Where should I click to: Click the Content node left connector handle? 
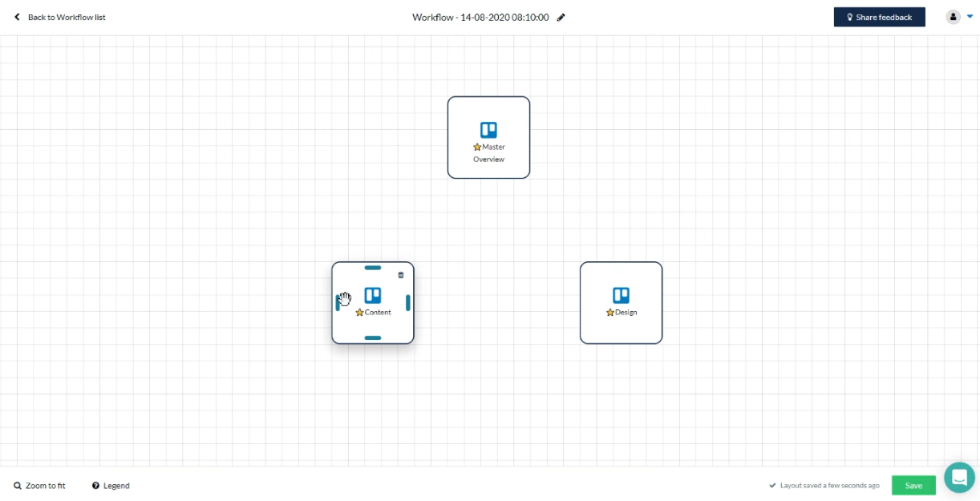click(338, 303)
